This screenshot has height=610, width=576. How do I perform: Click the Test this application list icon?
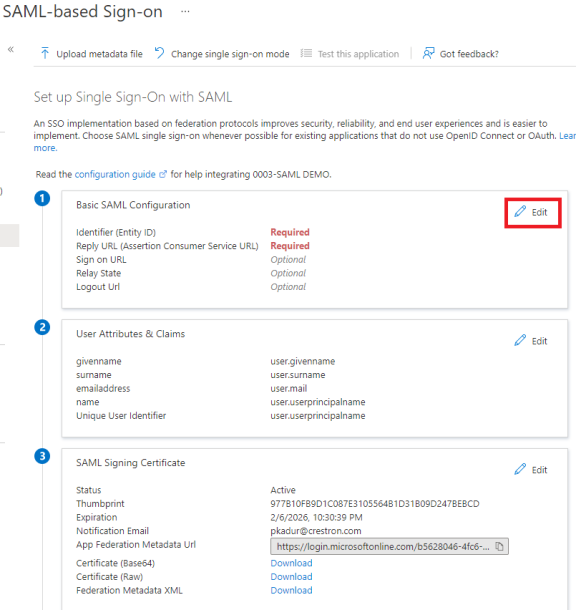306,53
